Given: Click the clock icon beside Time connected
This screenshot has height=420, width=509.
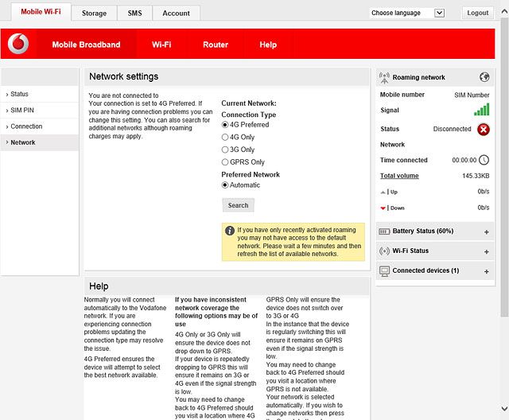Looking at the screenshot, I should (484, 160).
